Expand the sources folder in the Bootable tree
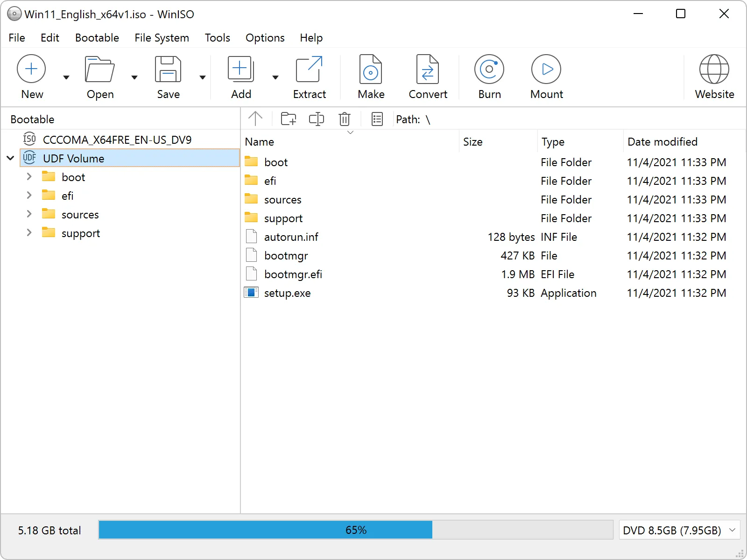Screen dimensions: 747x560 pyautogui.click(x=29, y=214)
